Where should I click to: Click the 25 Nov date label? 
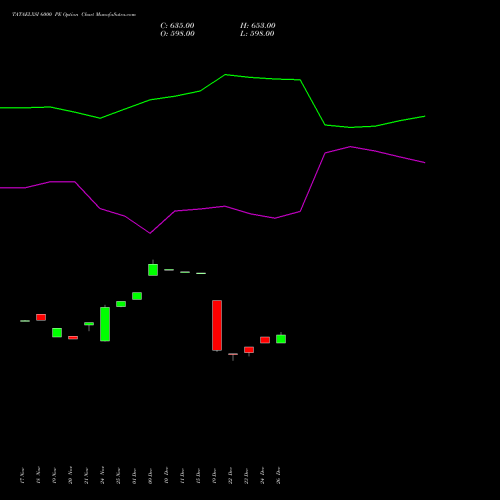click(x=118, y=475)
